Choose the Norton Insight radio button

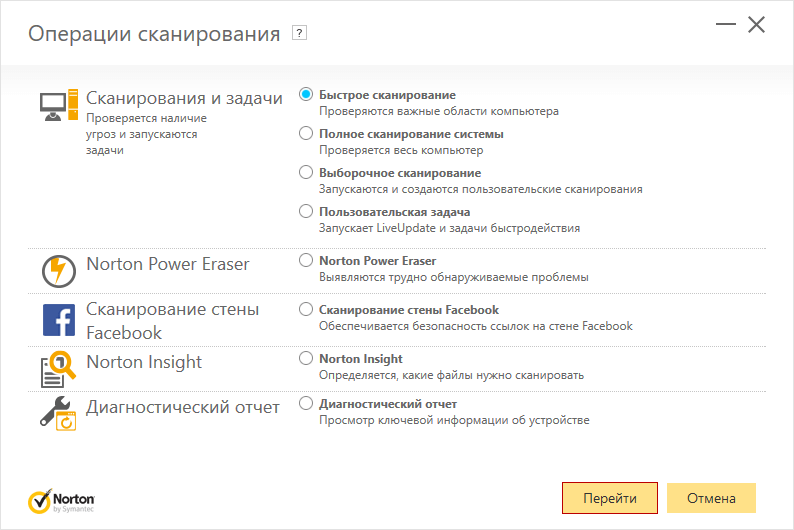[x=306, y=358]
